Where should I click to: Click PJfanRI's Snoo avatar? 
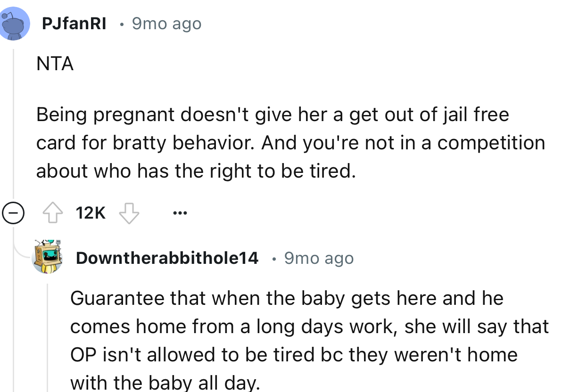pos(15,23)
